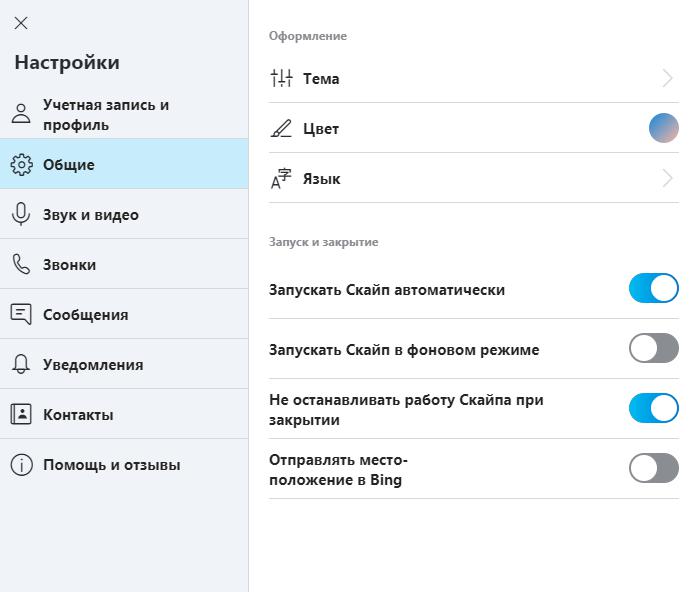The height and width of the screenshot is (592, 698).
Task: Click the gear icon next to Общие
Action: pos(21,165)
